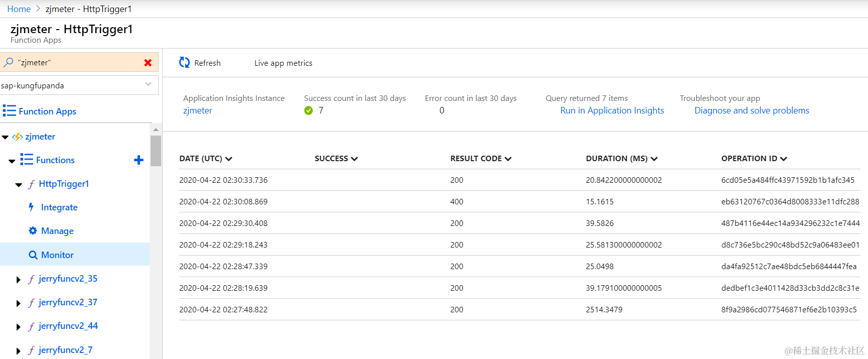The image size is (868, 359).
Task: Go to Home breadcrumb
Action: [x=19, y=9]
